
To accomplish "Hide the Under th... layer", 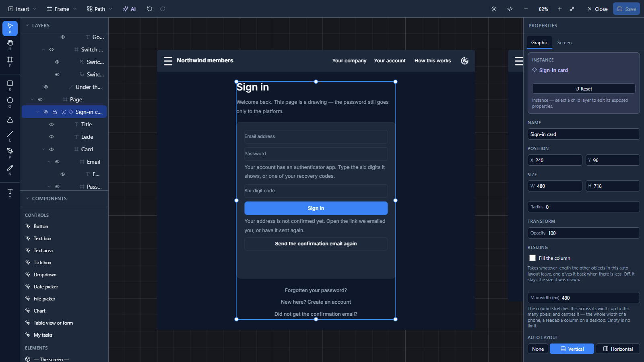I will pyautogui.click(x=46, y=87).
